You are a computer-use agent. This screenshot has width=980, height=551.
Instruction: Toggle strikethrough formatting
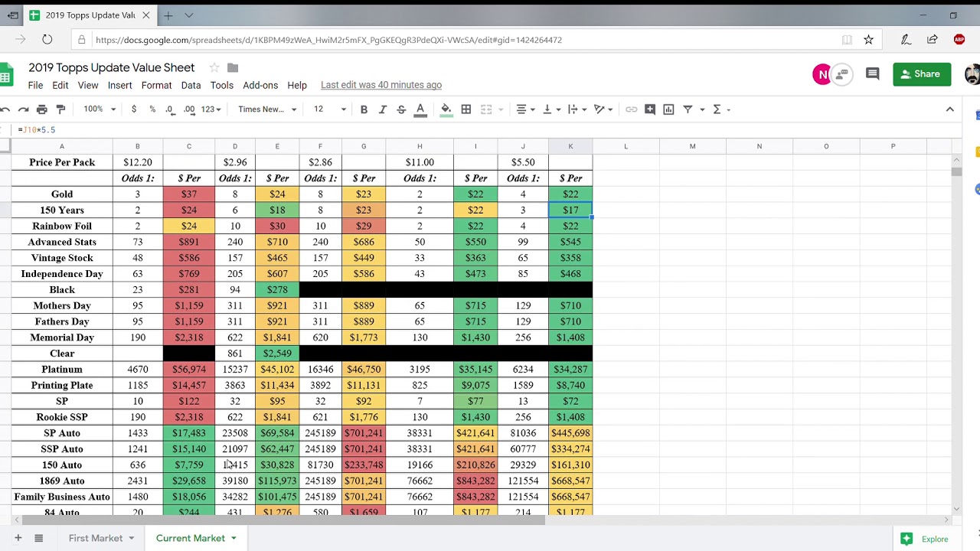[401, 109]
